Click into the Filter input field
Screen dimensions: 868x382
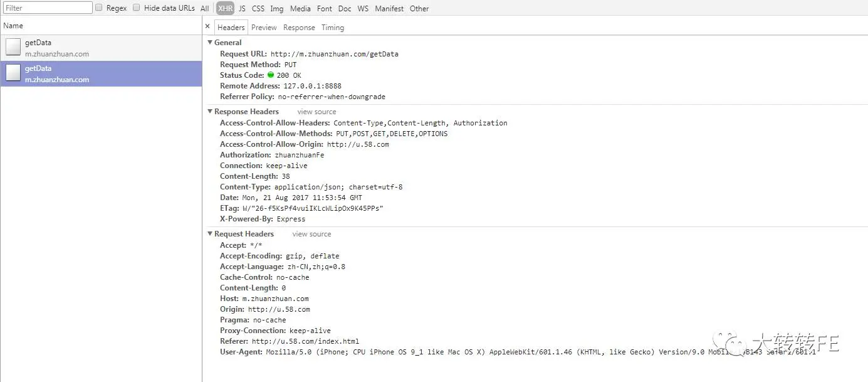(x=48, y=8)
